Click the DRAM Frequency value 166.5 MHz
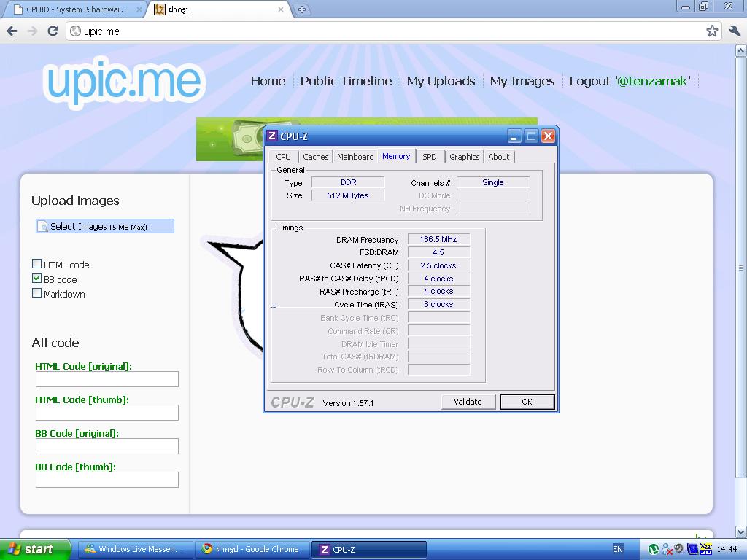The height and width of the screenshot is (560, 747). click(438, 239)
